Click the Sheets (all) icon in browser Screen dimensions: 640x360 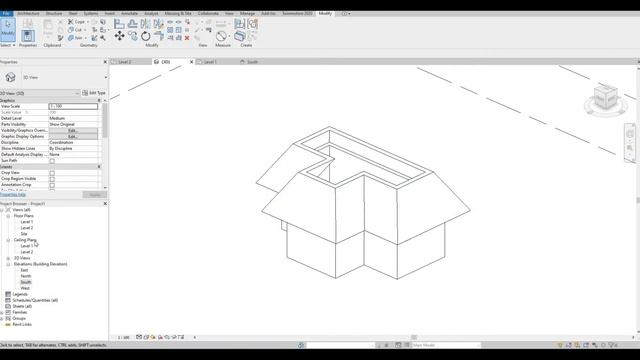[x=8, y=306]
